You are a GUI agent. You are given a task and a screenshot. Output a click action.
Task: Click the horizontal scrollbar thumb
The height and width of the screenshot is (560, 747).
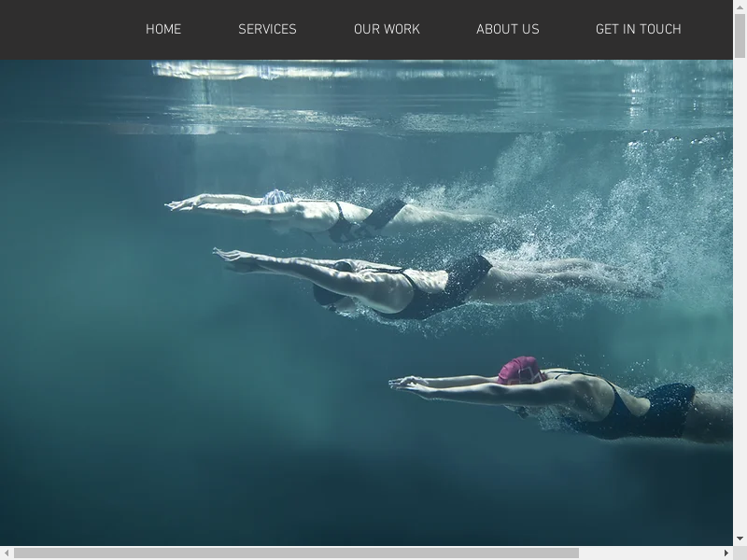point(295,553)
